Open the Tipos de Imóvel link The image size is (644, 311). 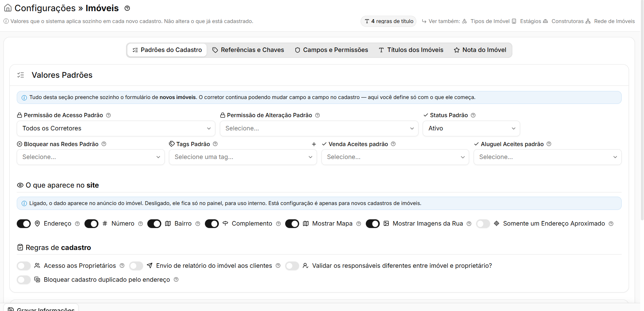pyautogui.click(x=486, y=21)
